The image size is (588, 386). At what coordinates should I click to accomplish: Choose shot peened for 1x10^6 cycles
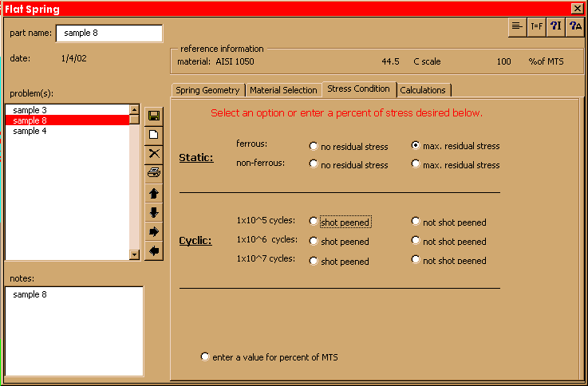[314, 241]
